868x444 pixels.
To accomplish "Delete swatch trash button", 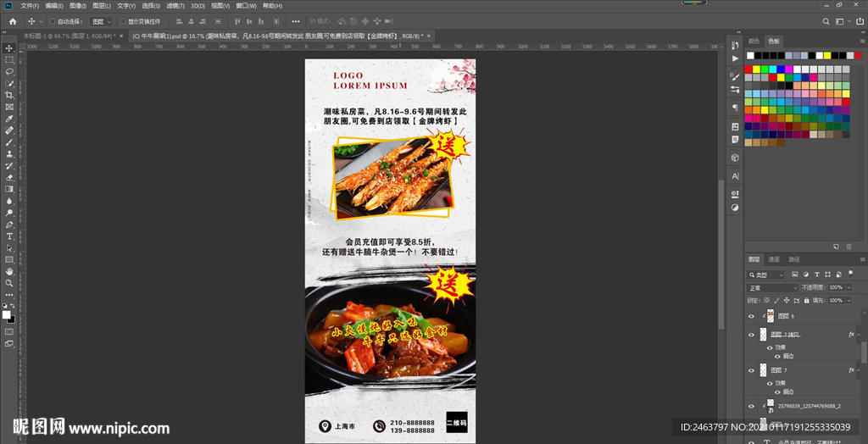I will pyautogui.click(x=848, y=247).
